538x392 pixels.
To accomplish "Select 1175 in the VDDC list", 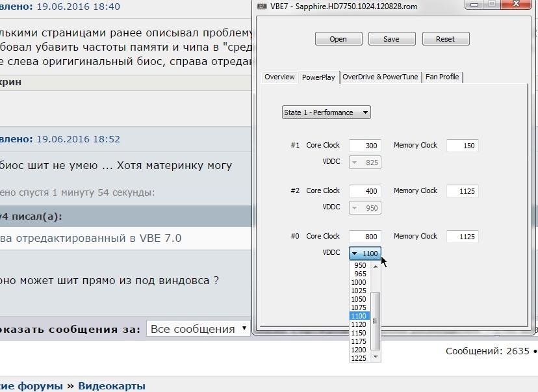I will point(360,341).
